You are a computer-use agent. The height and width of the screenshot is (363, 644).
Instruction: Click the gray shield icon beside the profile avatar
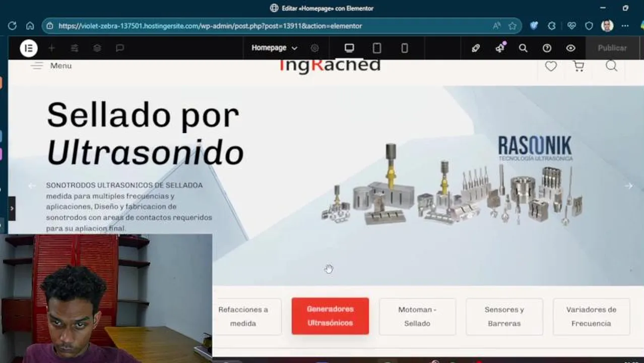(589, 26)
